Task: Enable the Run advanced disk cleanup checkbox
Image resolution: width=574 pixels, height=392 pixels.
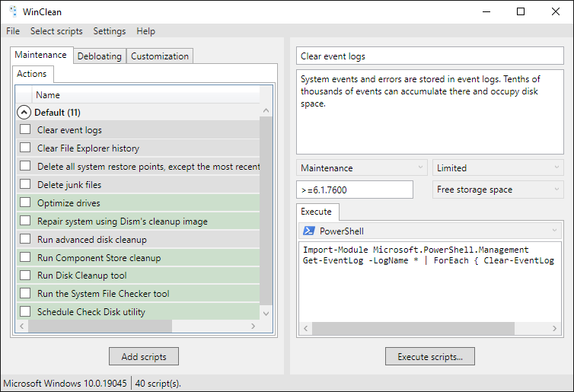Action: tap(25, 239)
